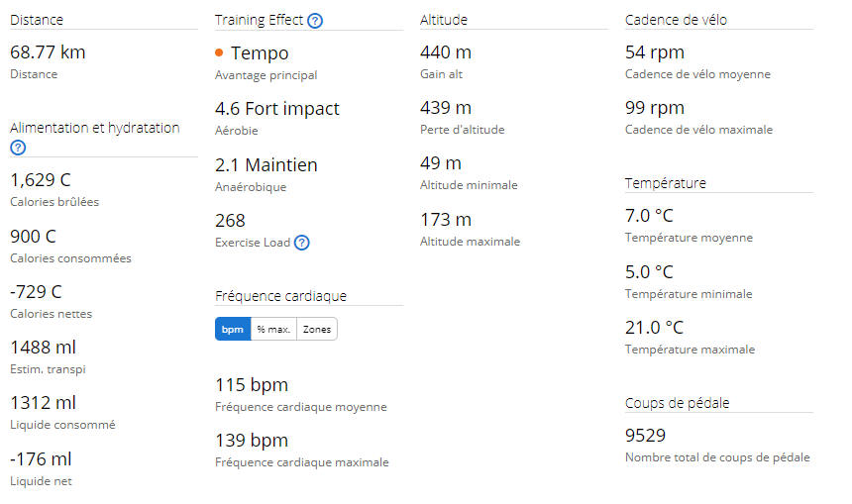Select the bpm heart rate view

tap(233, 329)
